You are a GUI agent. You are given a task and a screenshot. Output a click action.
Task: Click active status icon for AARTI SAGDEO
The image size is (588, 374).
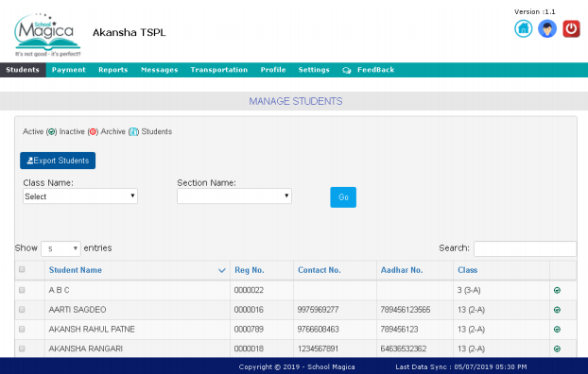coord(557,310)
